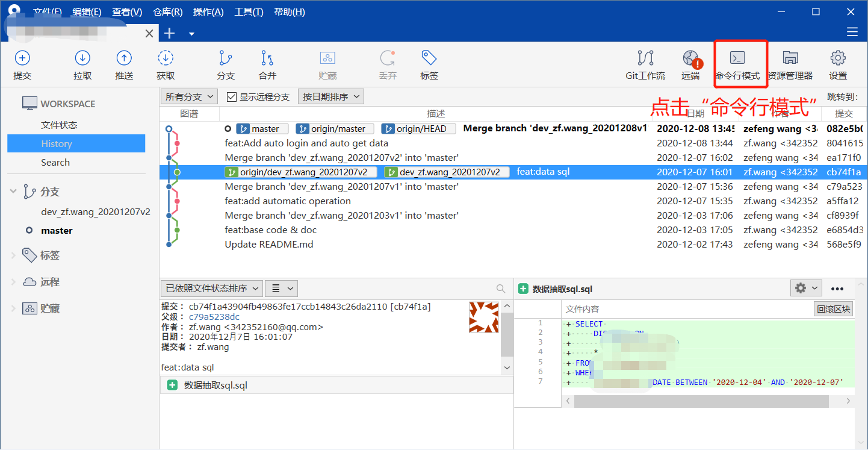Screen dimensions: 868x450
Task: Open the 查看(V) menu
Action: point(127,12)
